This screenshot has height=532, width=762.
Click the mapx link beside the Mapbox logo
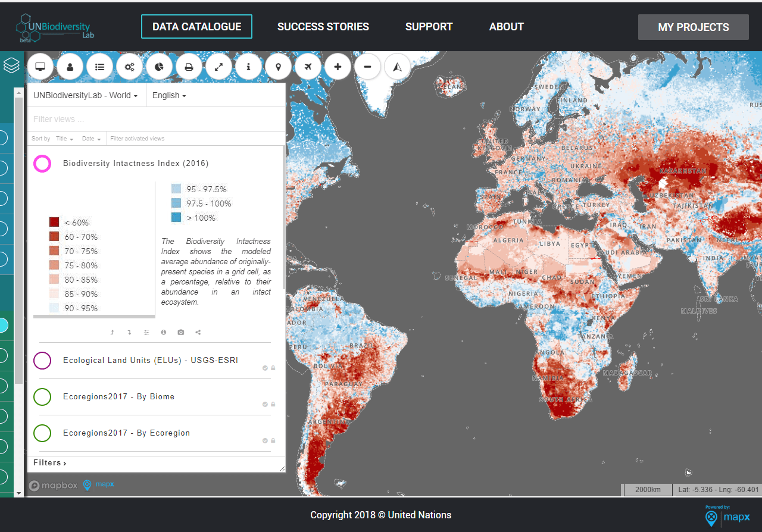coord(98,484)
